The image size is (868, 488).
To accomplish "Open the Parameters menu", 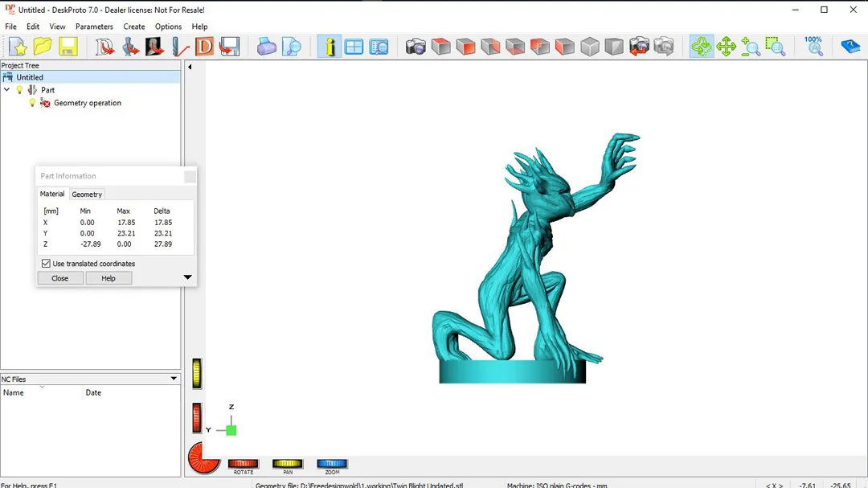I will [x=94, y=27].
